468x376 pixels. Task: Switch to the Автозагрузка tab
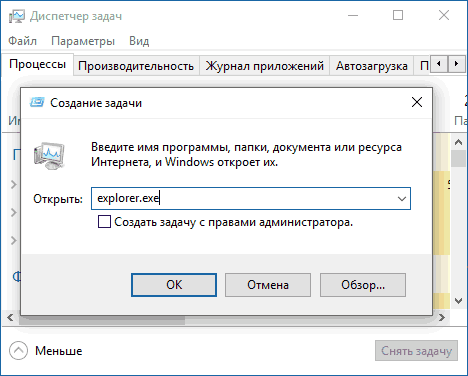tap(372, 66)
